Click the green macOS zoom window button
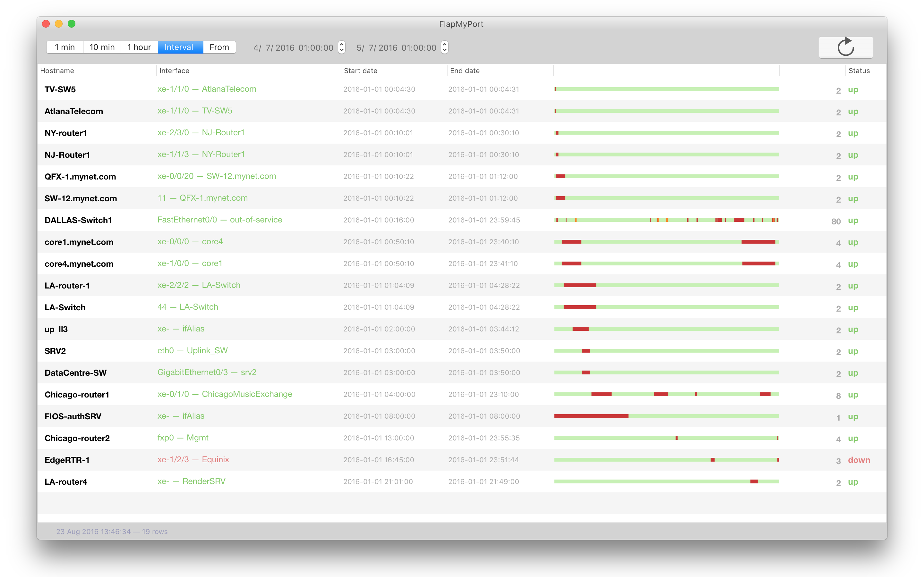Viewport: 924px width, 577px height. pyautogui.click(x=72, y=24)
